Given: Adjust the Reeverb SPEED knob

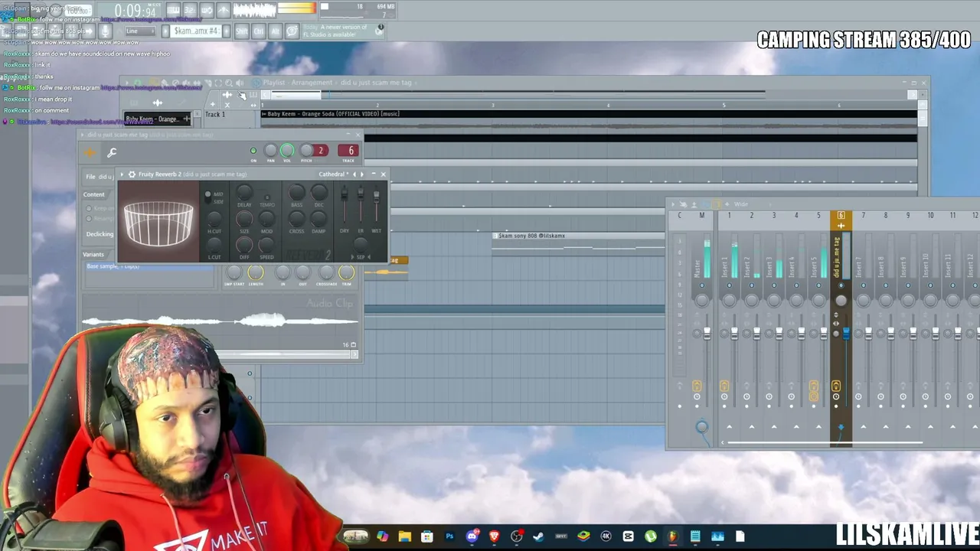Looking at the screenshot, I should point(266,246).
